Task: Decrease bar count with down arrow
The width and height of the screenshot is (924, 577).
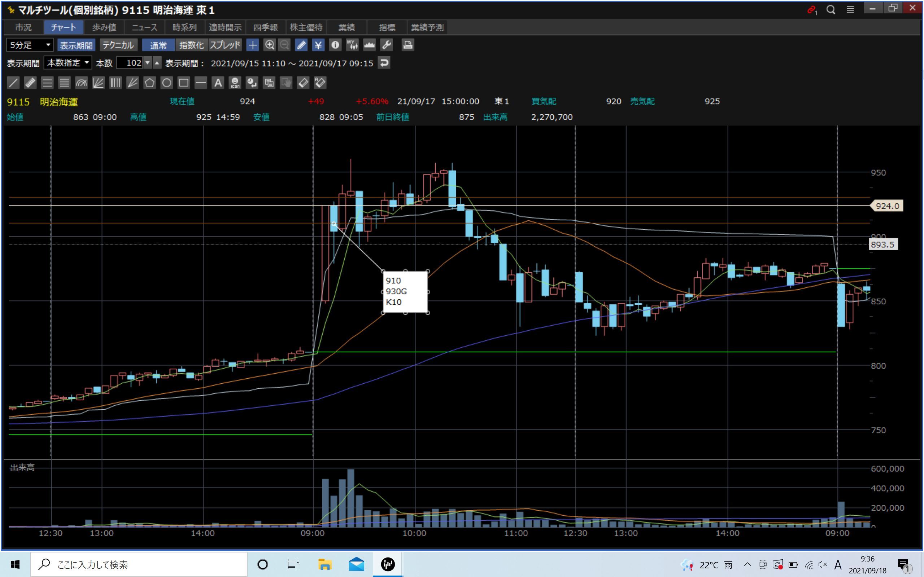Action: (x=147, y=63)
